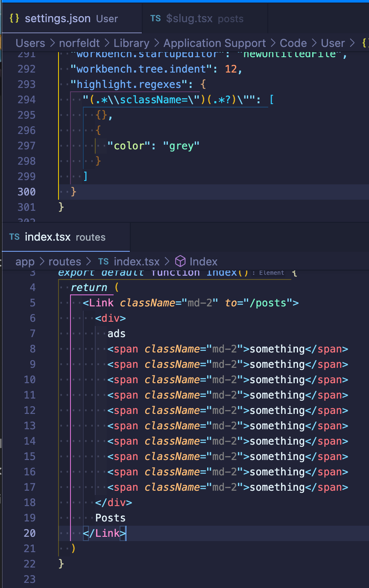369x588 pixels.
Task: Open the app breadcrumb segment
Action: point(25,262)
